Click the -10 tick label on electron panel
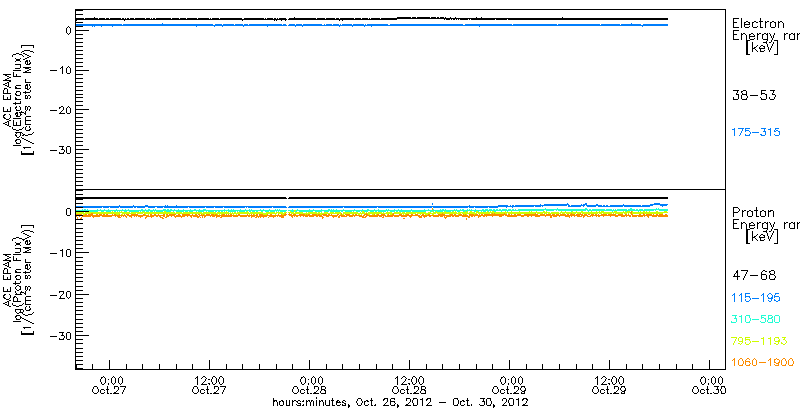800x410 pixels. pos(59,70)
